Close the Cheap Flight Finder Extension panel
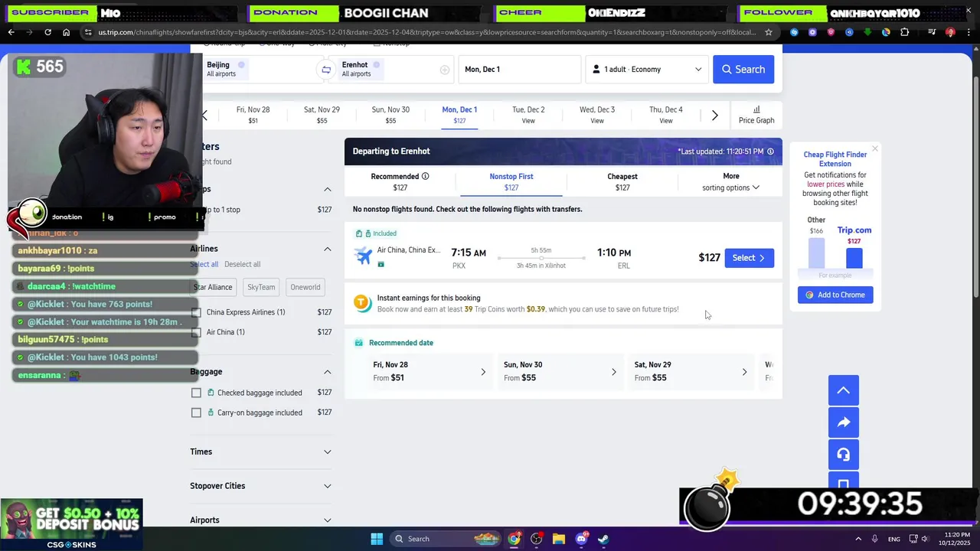Image resolution: width=980 pixels, height=551 pixels. pyautogui.click(x=874, y=148)
